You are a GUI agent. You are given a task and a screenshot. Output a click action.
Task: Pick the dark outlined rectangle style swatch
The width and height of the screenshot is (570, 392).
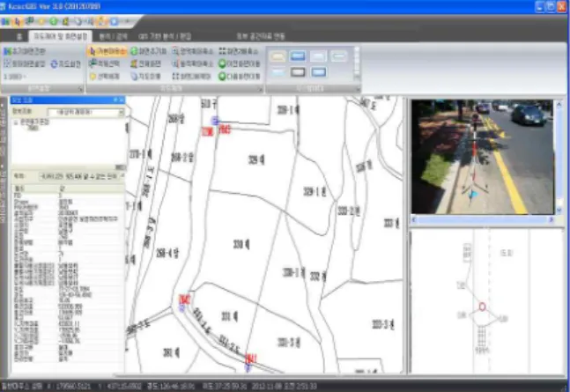[298, 72]
